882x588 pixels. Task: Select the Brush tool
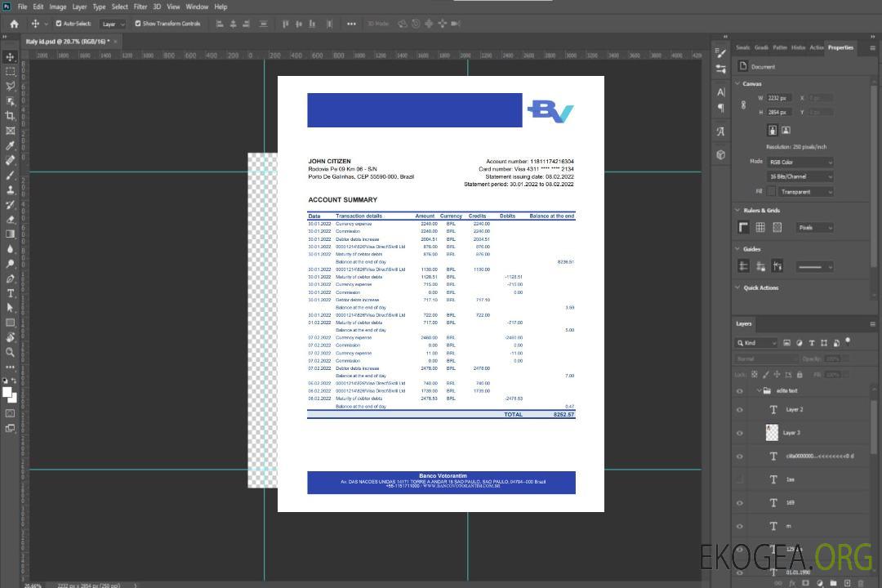10,175
